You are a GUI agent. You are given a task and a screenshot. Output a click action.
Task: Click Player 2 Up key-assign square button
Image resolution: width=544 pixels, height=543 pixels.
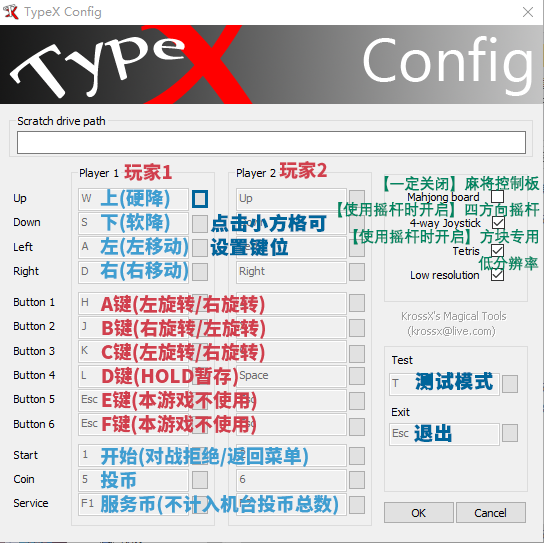357,198
